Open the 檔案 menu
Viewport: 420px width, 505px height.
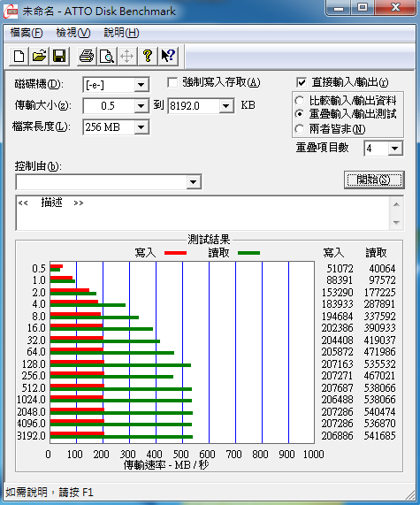coord(27,33)
